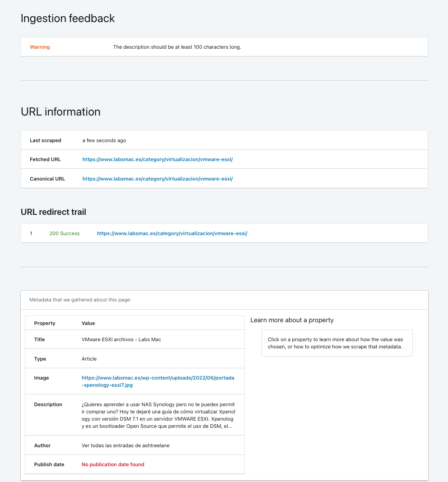Click the "Ingestion feedback" heading
448x482 pixels.
coord(68,19)
